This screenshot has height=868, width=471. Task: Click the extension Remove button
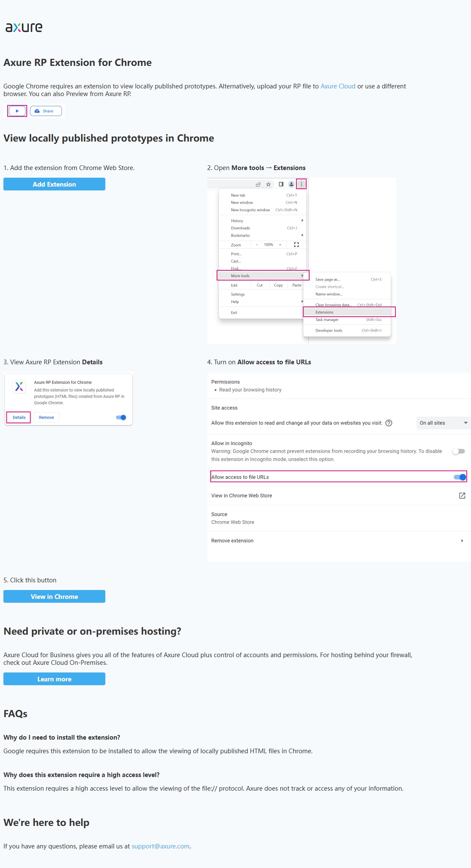(46, 417)
